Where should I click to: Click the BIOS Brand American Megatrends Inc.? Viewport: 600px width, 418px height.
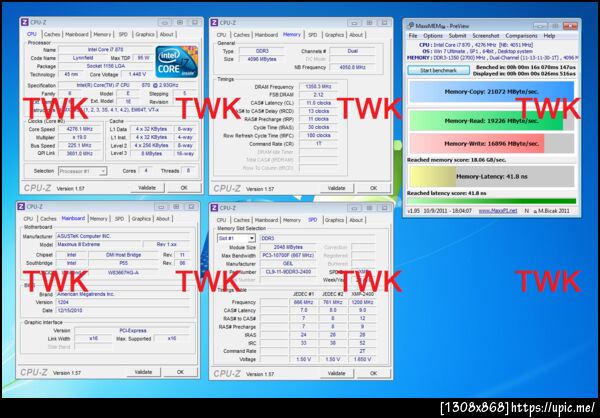click(122, 294)
